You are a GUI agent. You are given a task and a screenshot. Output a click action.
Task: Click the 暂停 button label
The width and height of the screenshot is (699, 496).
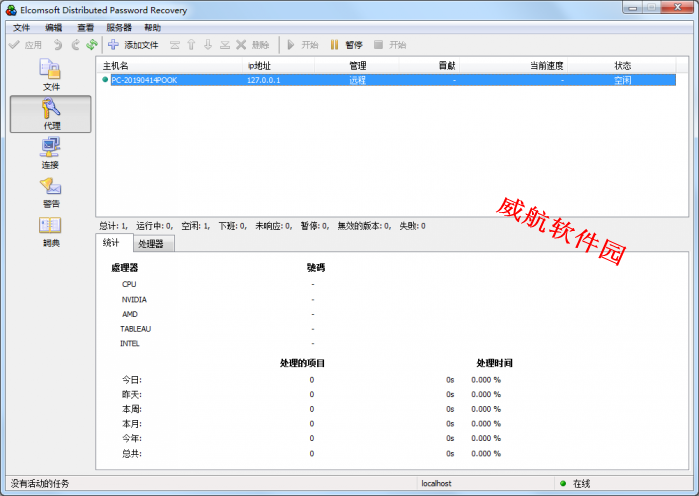click(354, 45)
